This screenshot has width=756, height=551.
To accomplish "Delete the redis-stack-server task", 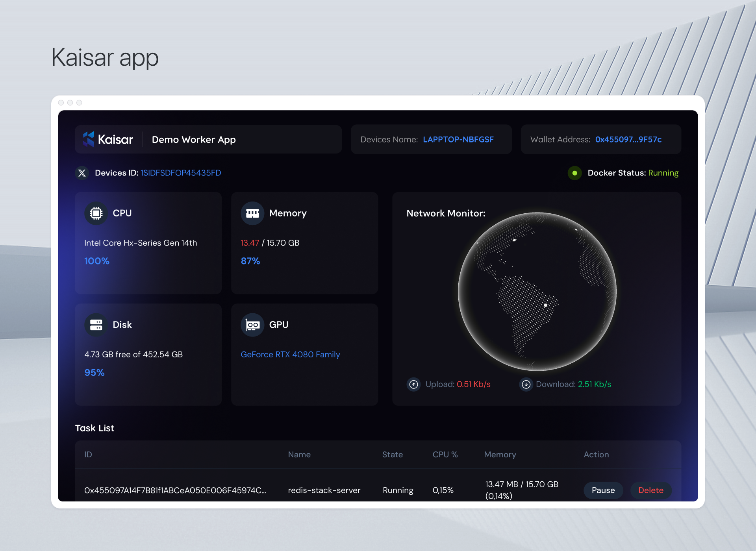I will tap(651, 490).
